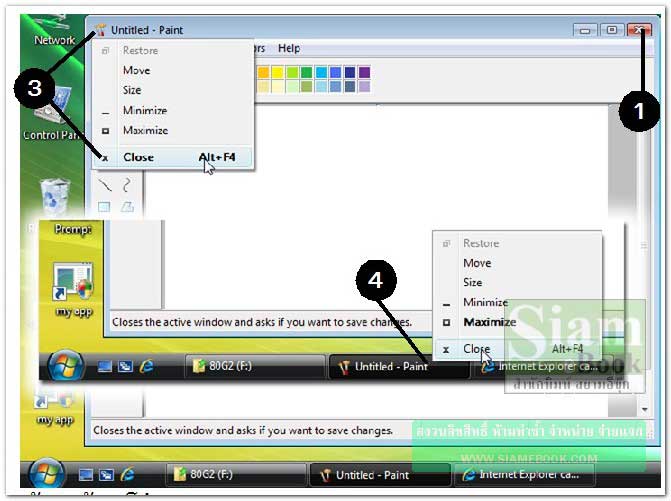
Task: Pick the olive green color swatch
Action: pos(306,86)
